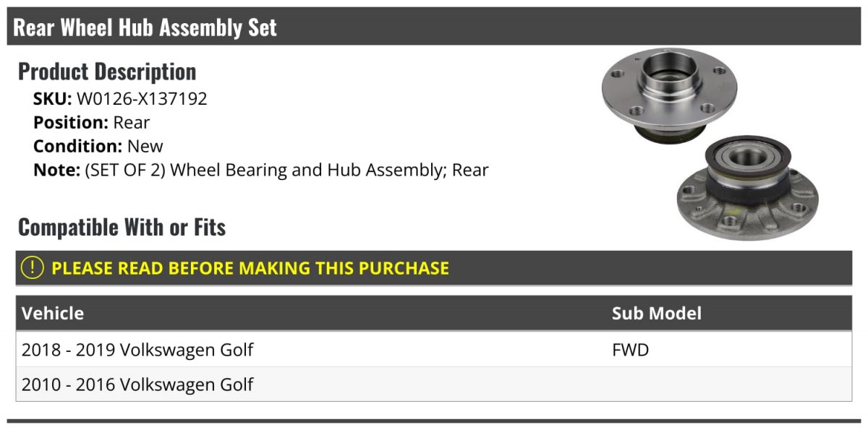Screen dimensions: 868x430
Task: Click the bold SKU label
Action: [x=52, y=99]
